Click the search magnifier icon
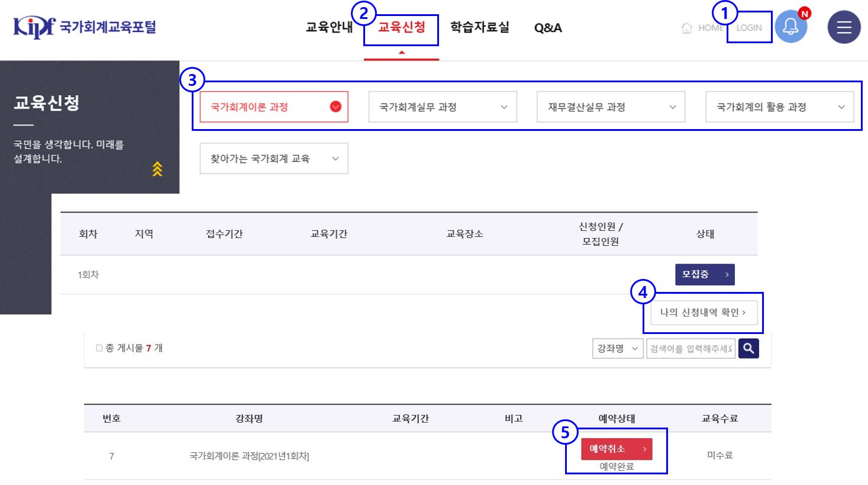Image resolution: width=868 pixels, height=485 pixels. [x=748, y=348]
